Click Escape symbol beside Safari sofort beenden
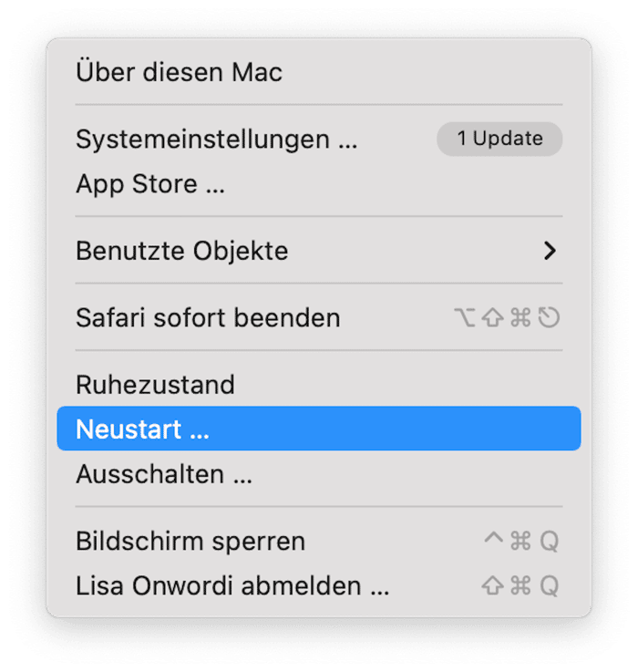The image size is (638, 672). (x=549, y=318)
